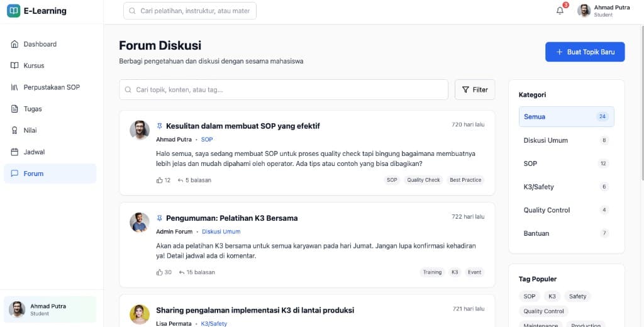Open the Filter options button
This screenshot has width=644, height=327.
point(475,90)
